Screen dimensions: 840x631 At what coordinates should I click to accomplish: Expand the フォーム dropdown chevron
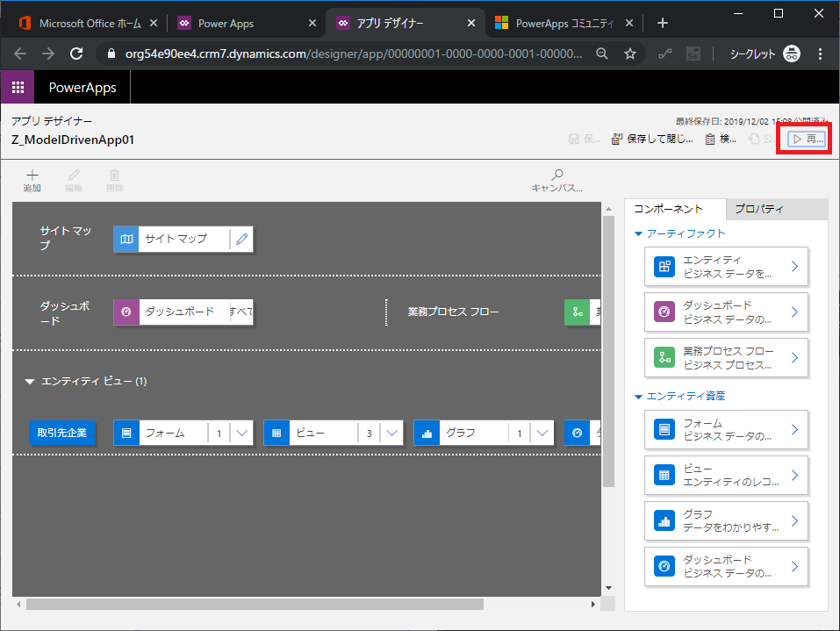click(241, 433)
